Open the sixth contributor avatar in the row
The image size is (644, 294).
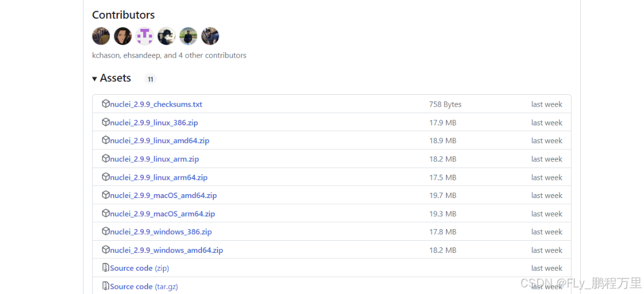[x=210, y=36]
